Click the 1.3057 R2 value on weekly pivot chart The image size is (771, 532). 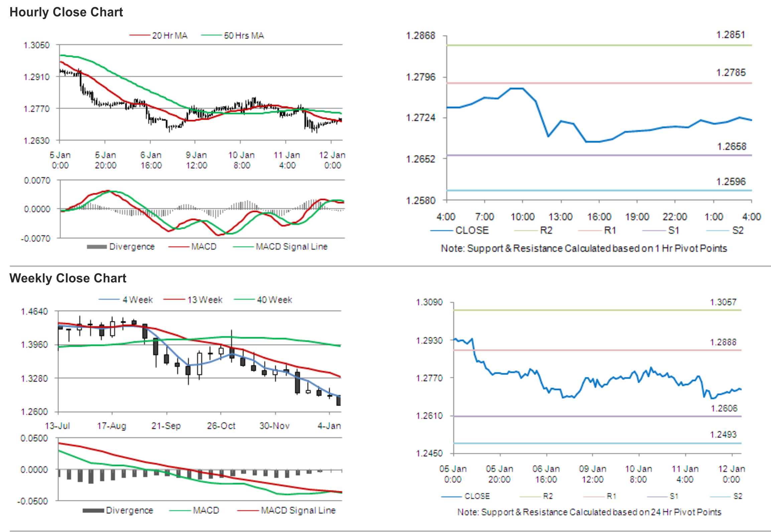(x=723, y=302)
